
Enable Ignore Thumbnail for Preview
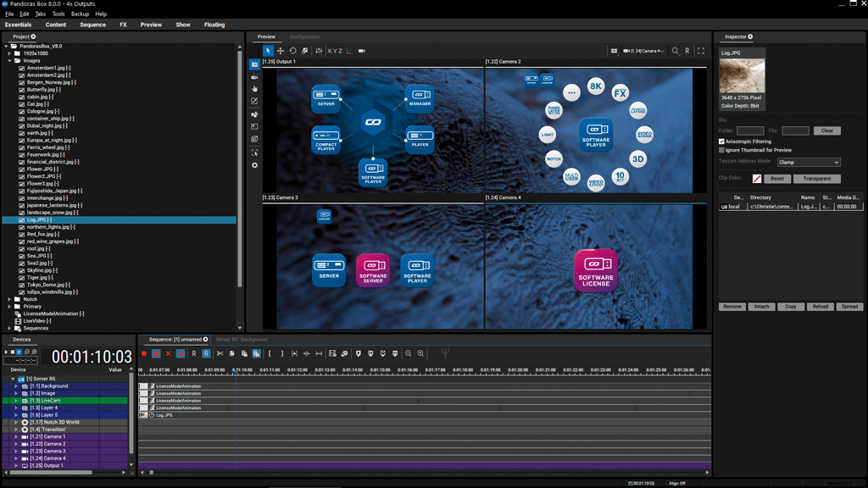point(721,150)
